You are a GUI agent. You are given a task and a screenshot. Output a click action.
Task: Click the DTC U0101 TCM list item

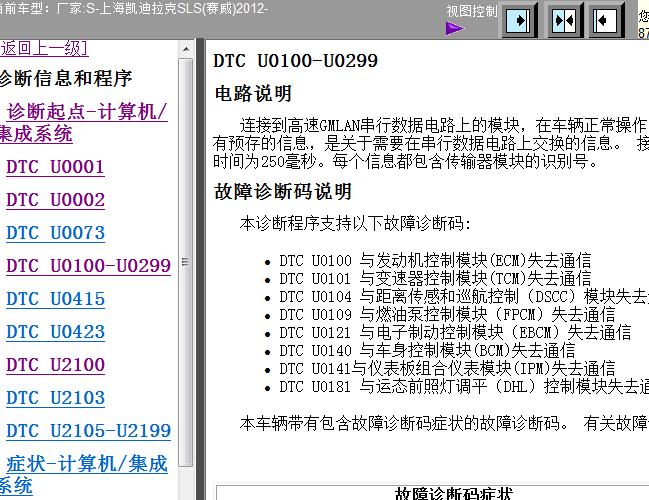click(435, 279)
